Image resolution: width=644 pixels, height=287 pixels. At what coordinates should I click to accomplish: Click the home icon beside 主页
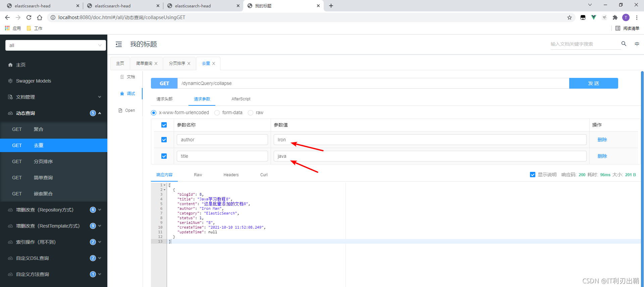[x=10, y=65]
